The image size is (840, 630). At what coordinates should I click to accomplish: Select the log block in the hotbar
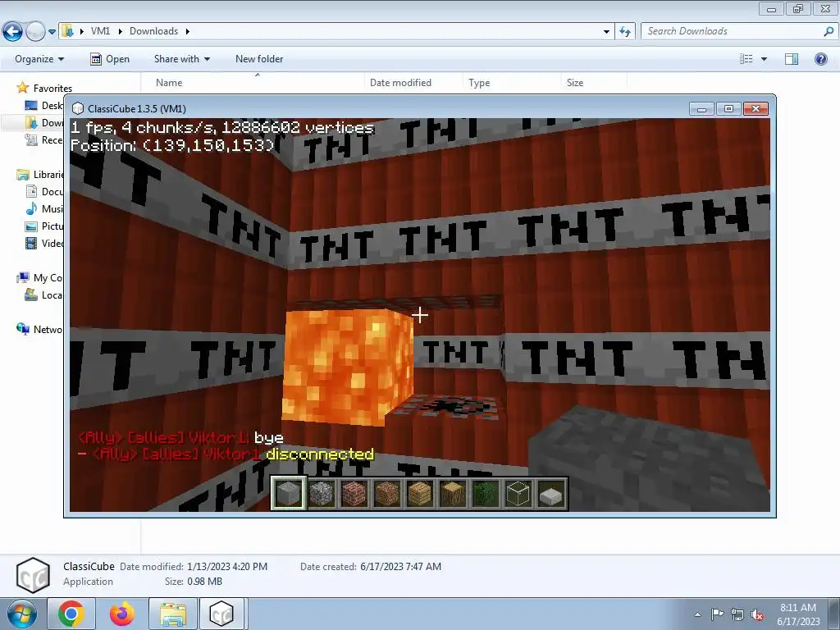[x=452, y=493]
